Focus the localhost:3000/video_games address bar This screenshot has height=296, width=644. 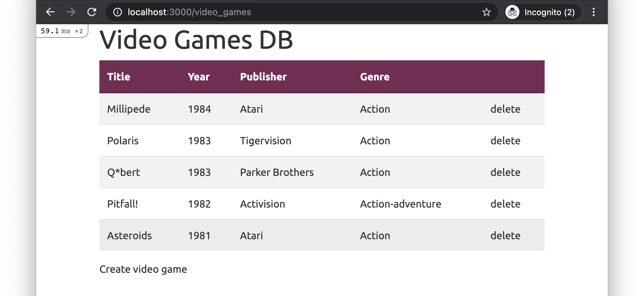pos(189,12)
